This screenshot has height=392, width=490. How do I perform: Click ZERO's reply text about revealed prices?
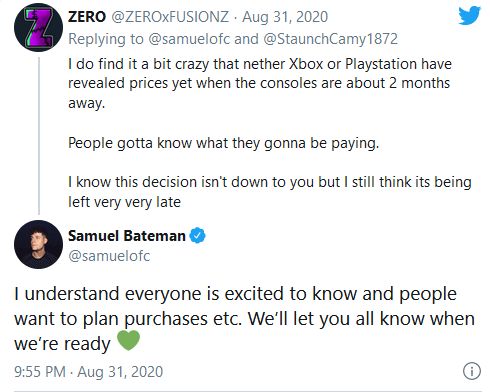tap(260, 83)
